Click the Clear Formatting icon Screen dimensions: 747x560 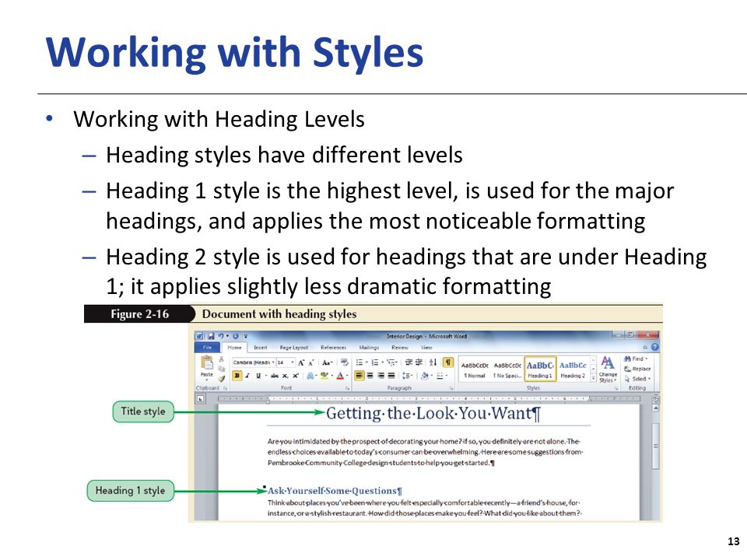pyautogui.click(x=345, y=363)
